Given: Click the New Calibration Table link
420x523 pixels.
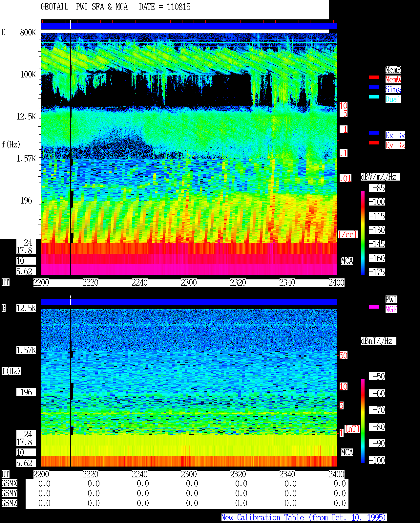Looking at the screenshot, I should coord(304,518).
